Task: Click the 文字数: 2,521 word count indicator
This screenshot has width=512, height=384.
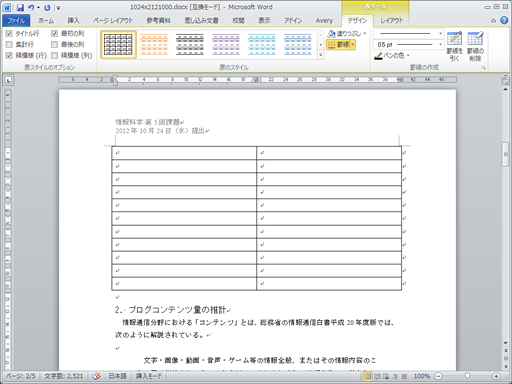Action: tap(64, 376)
